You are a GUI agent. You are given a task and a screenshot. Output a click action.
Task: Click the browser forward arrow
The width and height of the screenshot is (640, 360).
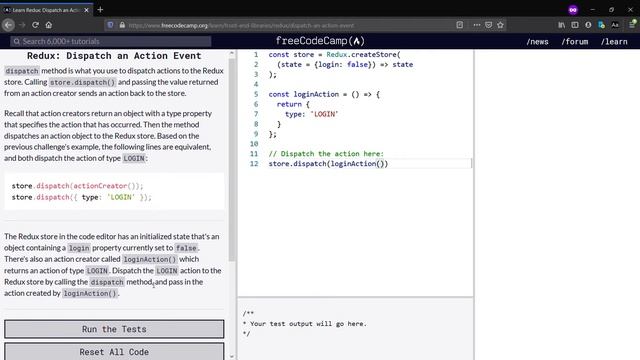tap(22, 25)
